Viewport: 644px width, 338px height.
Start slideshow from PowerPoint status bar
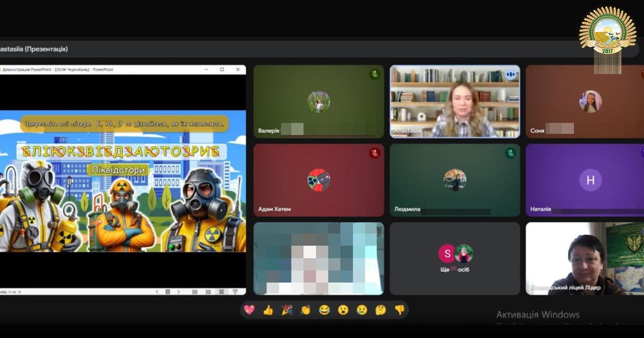[x=235, y=292]
